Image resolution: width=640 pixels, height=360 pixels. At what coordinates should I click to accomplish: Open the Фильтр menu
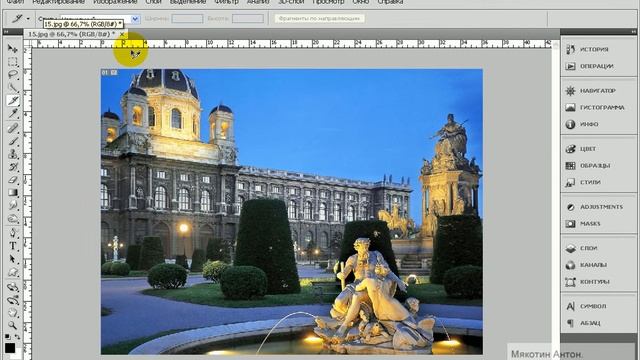click(x=226, y=2)
